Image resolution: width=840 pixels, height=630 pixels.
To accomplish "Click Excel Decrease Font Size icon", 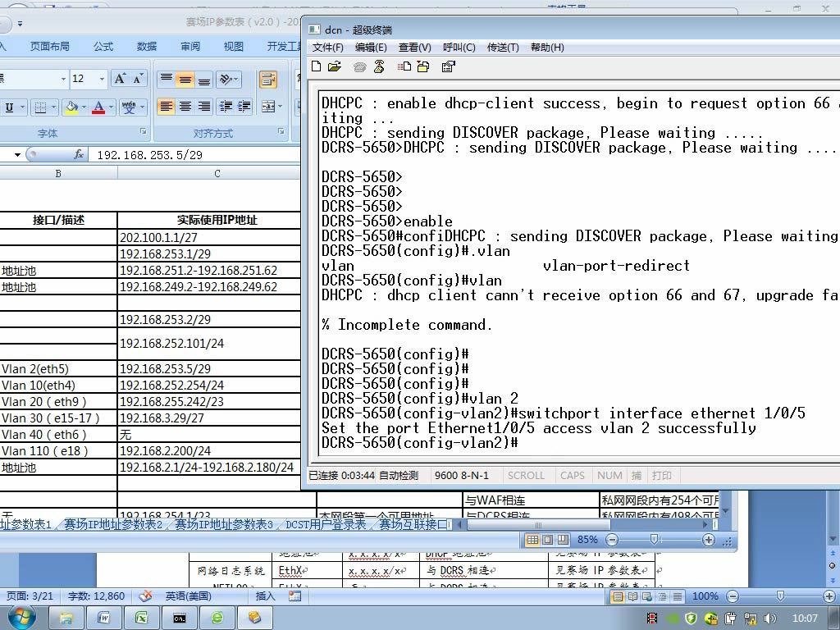I will coord(138,79).
